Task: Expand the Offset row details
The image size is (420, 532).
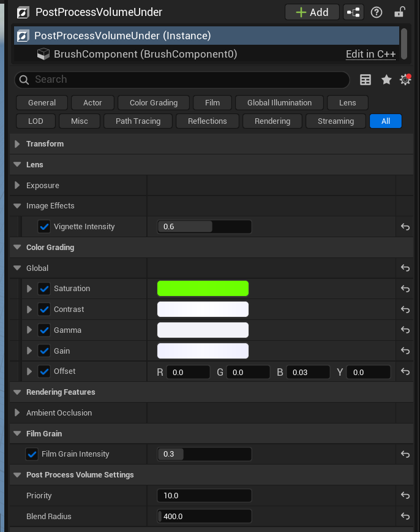Action: 29,371
